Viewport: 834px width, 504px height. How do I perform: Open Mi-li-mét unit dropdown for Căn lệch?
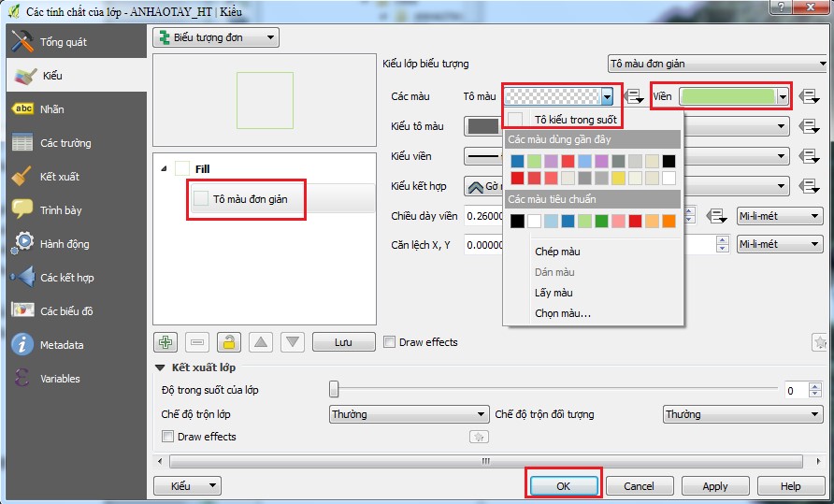click(x=779, y=244)
